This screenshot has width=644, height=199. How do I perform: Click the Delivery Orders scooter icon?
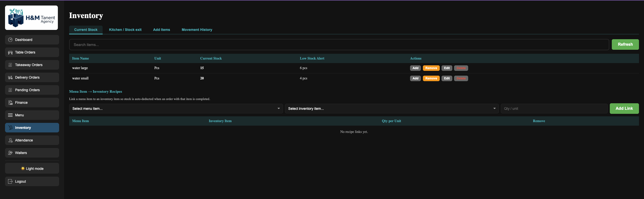click(10, 78)
